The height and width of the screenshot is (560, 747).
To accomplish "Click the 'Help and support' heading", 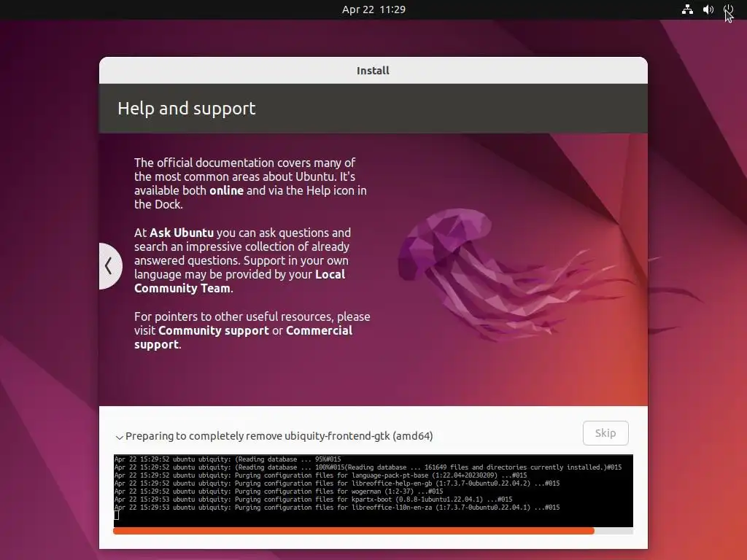I will (x=186, y=109).
